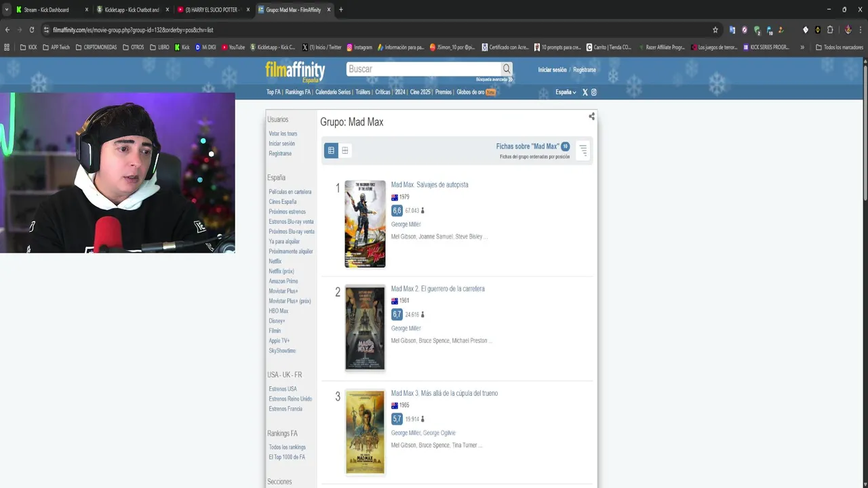Click the FilmAffinity logo
The height and width of the screenshot is (488, 868).
pyautogui.click(x=295, y=71)
